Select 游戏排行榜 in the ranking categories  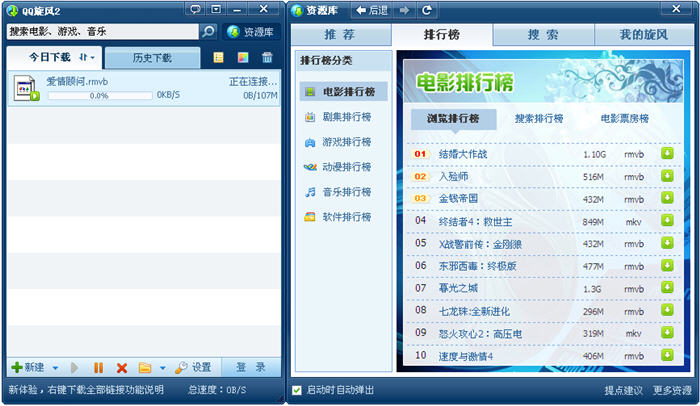(x=338, y=142)
